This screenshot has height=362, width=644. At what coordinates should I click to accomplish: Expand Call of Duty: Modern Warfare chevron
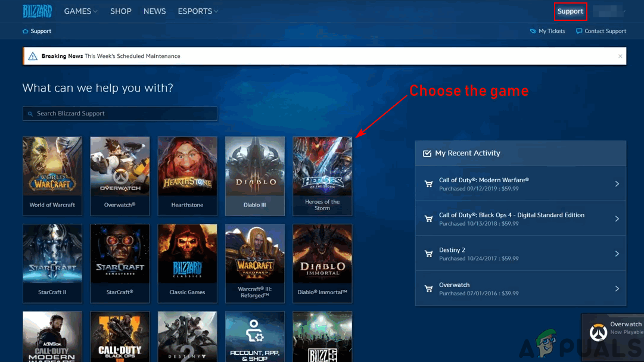617,184
